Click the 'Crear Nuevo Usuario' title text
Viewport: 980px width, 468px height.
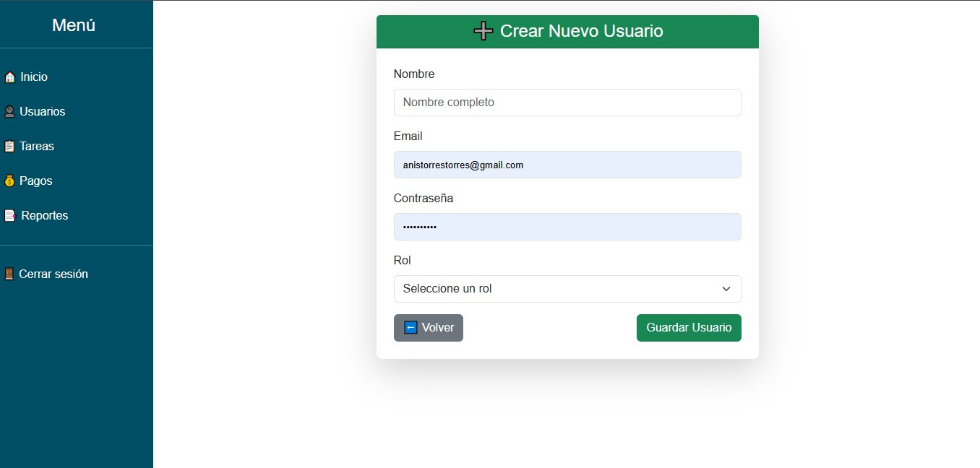tap(581, 31)
